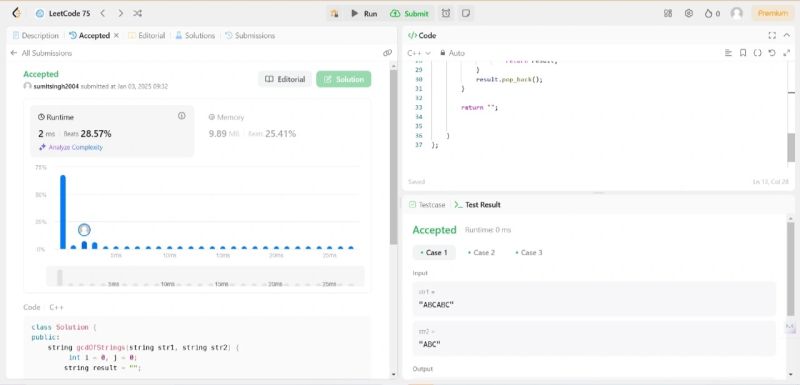Reset code to default icon
800x385 pixels.
(x=772, y=53)
